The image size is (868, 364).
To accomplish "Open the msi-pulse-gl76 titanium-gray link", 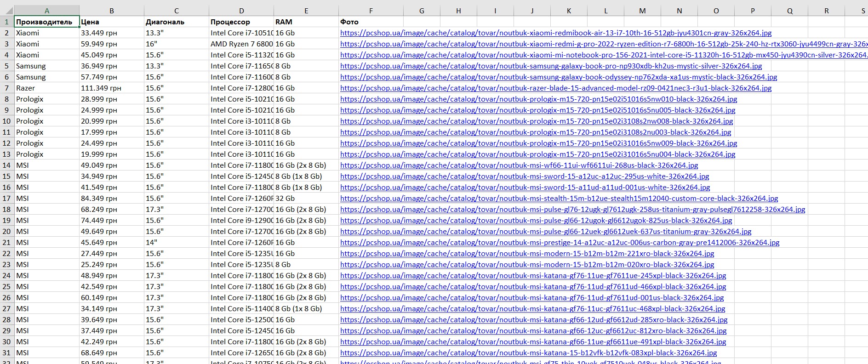I will (573, 210).
